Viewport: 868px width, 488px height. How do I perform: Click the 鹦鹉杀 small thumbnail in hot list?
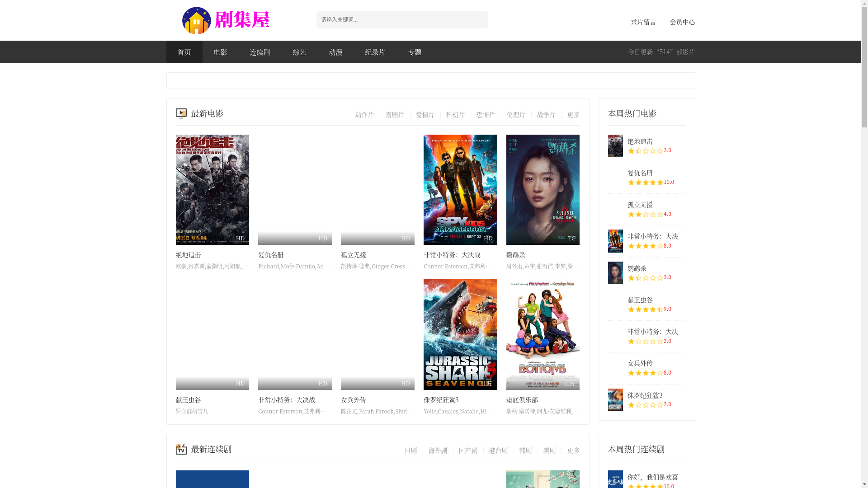[x=615, y=273]
